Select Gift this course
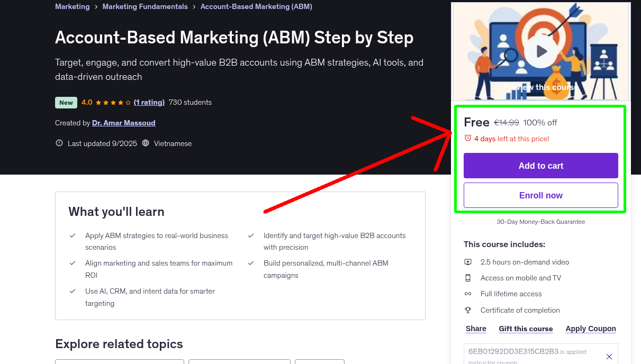641x364 pixels. (526, 328)
